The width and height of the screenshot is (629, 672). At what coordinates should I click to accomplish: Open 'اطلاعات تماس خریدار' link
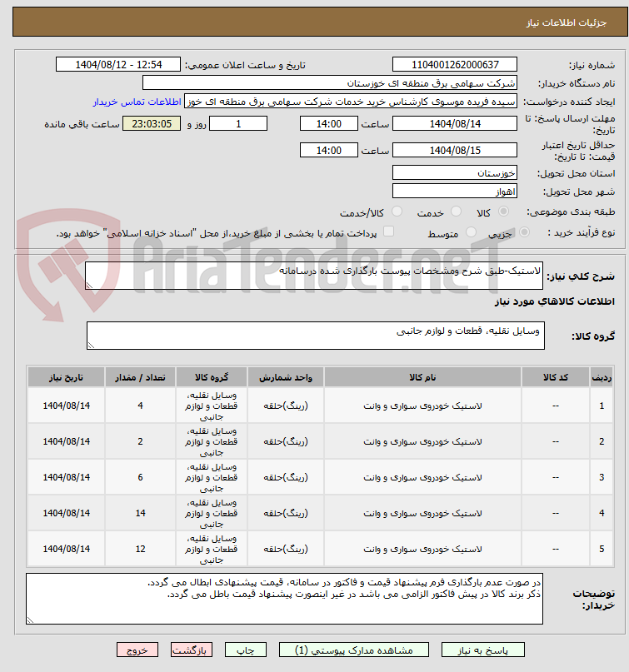pos(137,102)
